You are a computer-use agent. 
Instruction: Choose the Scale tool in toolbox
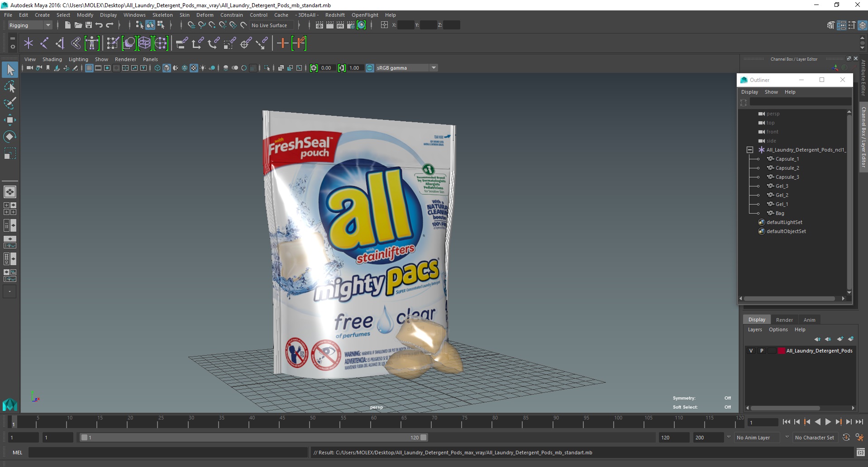10,153
